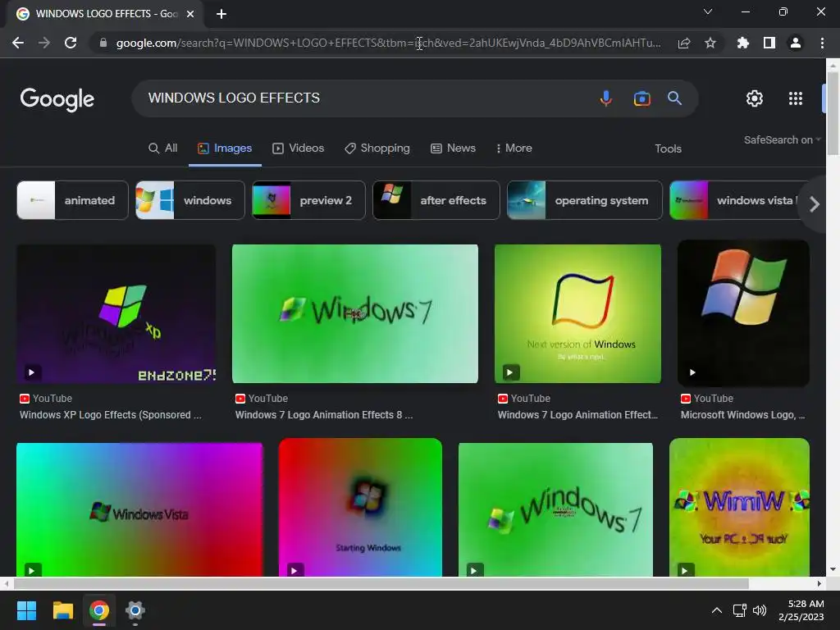Go back to the previous page

click(x=18, y=43)
